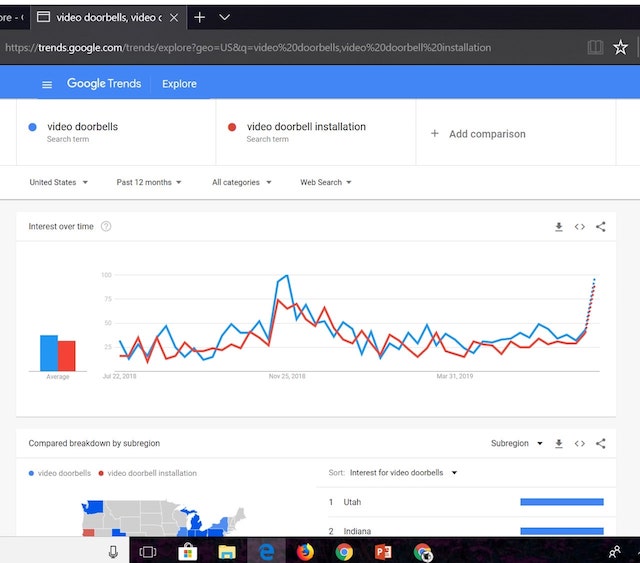Add page to favorites with star
Viewport: 640px width, 563px height.
pyautogui.click(x=620, y=47)
